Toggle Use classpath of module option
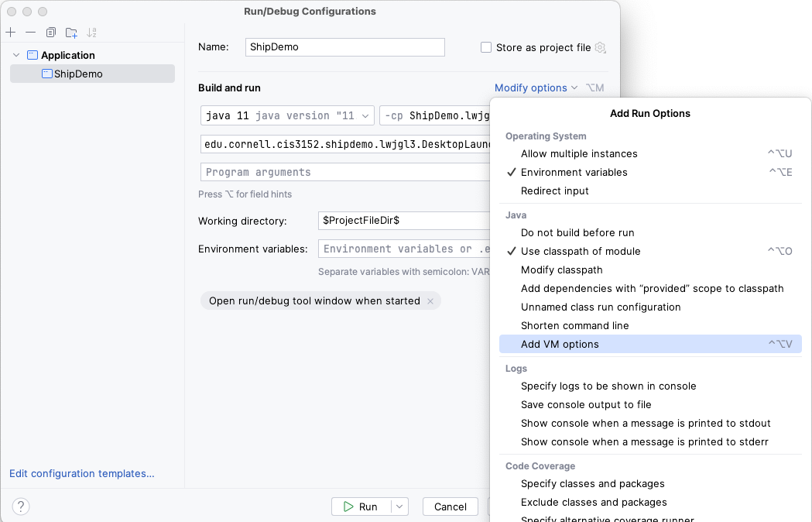This screenshot has width=812, height=522. pyautogui.click(x=580, y=251)
